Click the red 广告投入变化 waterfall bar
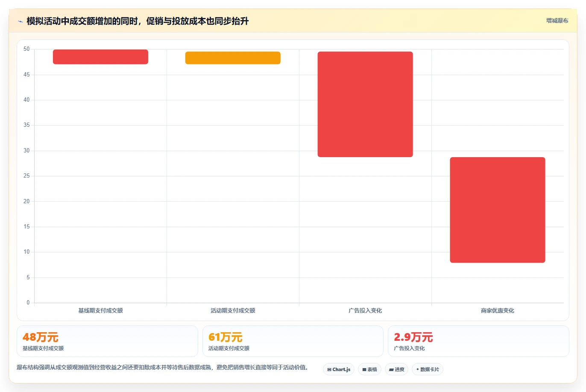Screen dimensions: 586x392 (365, 104)
